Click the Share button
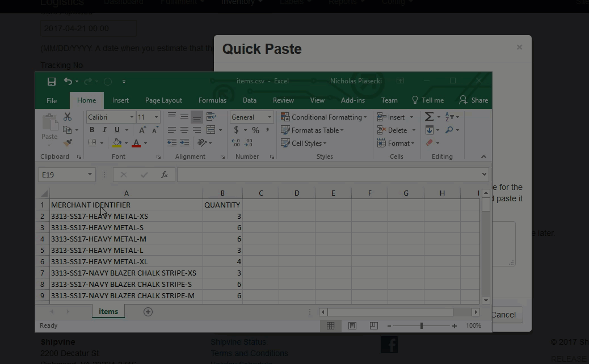Screen dimensions: 589x364 point(473,100)
